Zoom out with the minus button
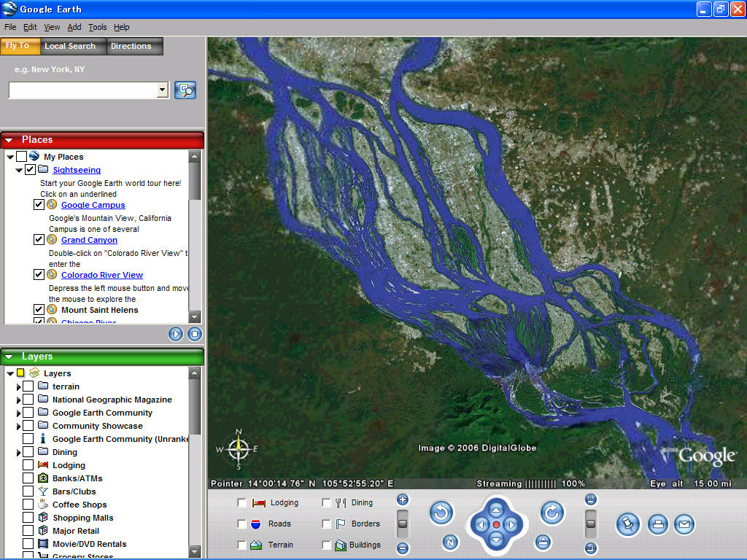 (x=403, y=548)
